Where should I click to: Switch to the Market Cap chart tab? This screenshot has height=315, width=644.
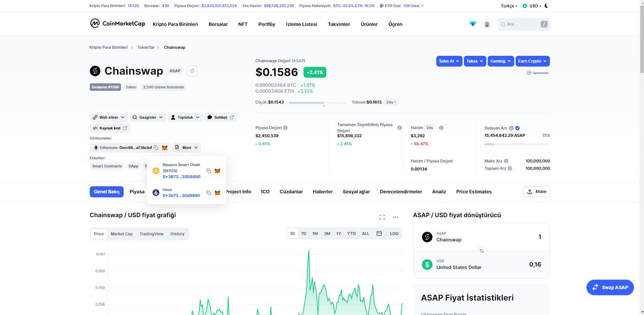(x=122, y=234)
